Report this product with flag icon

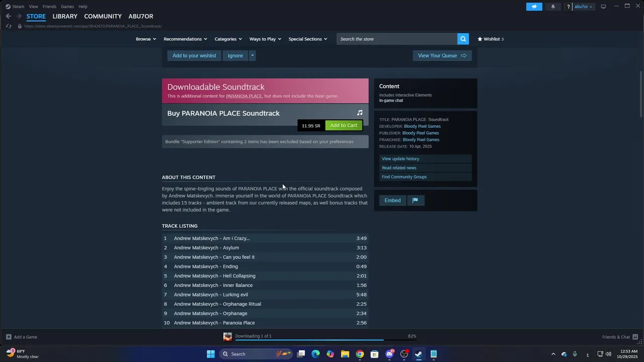point(416,200)
